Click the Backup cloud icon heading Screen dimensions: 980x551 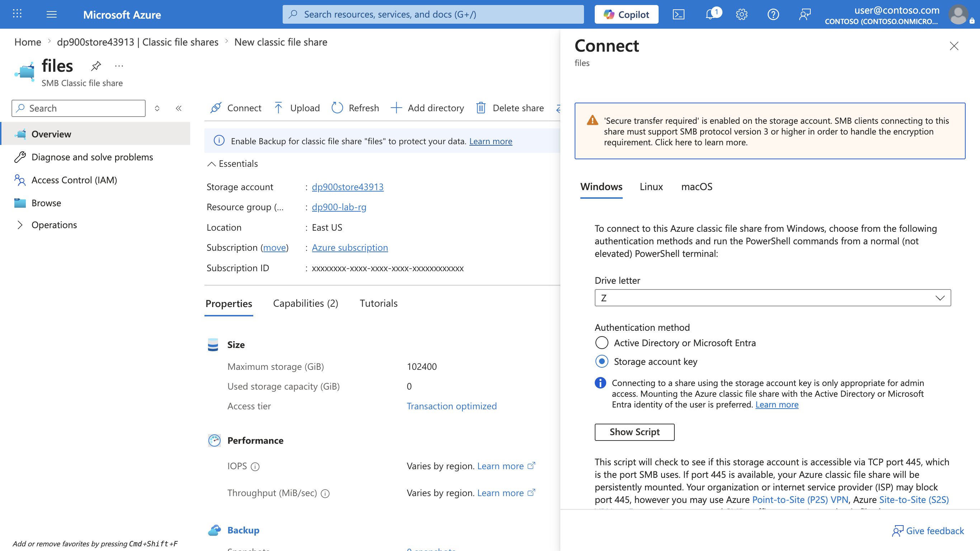click(x=215, y=530)
